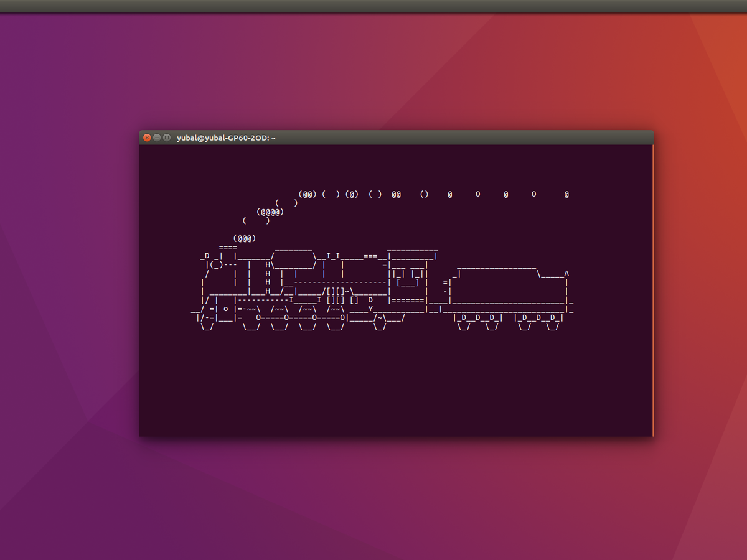Click the last @ smoke on far right
This screenshot has width=747, height=560.
[x=566, y=194]
